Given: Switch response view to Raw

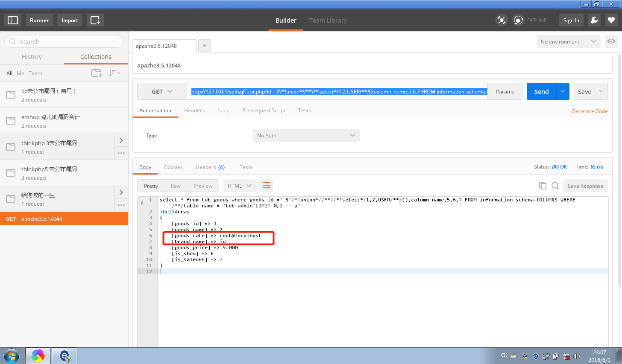Looking at the screenshot, I should [176, 186].
